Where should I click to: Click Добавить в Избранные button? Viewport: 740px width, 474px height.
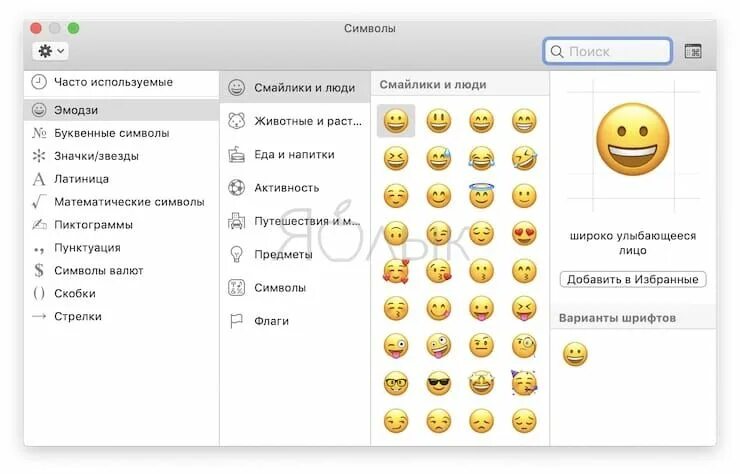click(x=632, y=279)
